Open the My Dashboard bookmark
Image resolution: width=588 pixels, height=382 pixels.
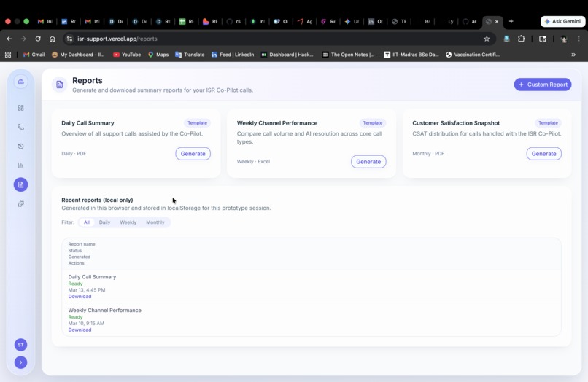[x=78, y=55]
